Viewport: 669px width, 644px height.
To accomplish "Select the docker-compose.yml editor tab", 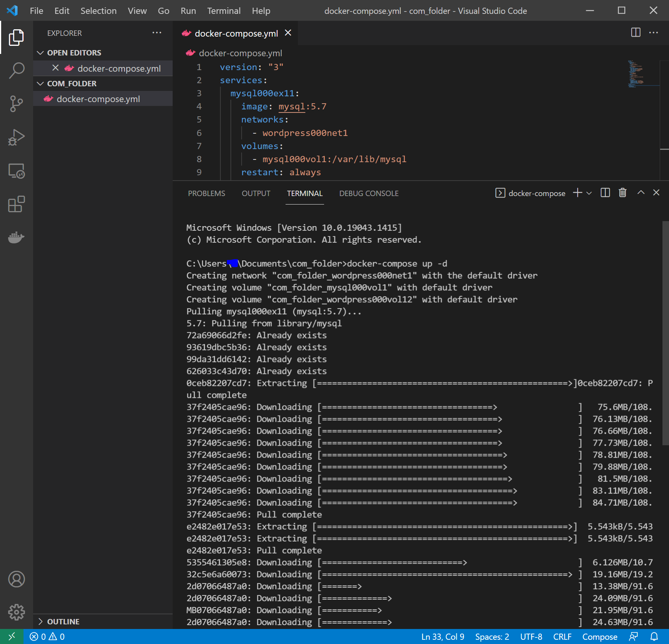I will tap(236, 33).
